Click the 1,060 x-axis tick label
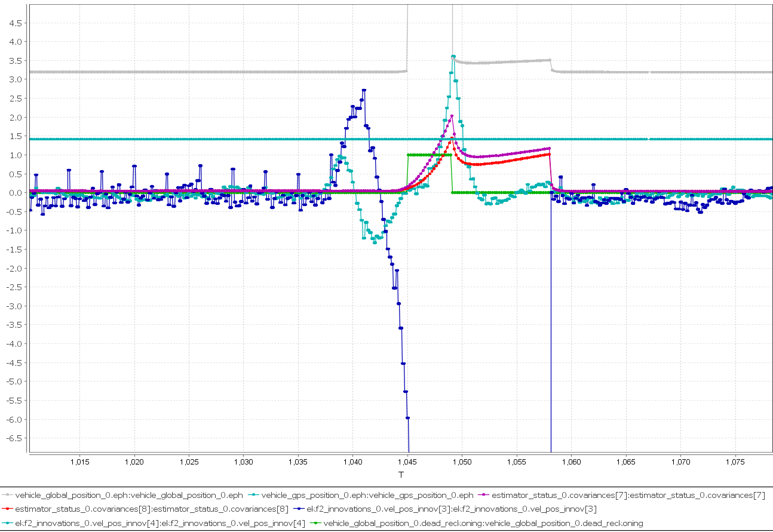The image size is (773, 532). 572,462
